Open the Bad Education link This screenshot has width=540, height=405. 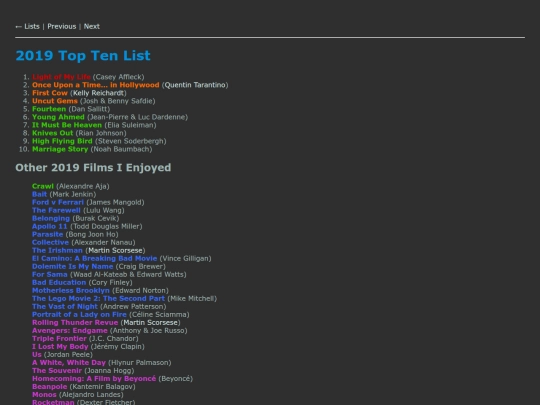point(59,282)
